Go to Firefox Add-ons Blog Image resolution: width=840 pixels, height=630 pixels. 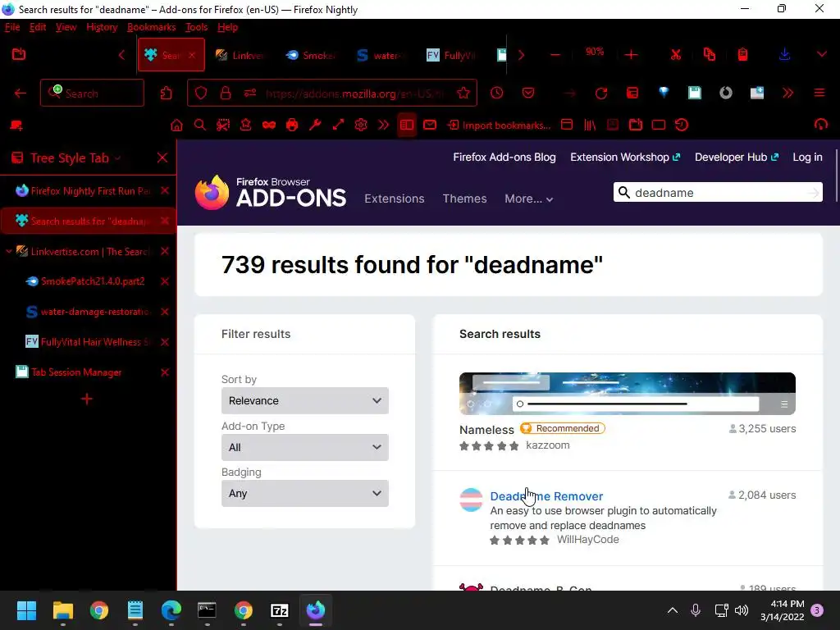click(x=504, y=157)
